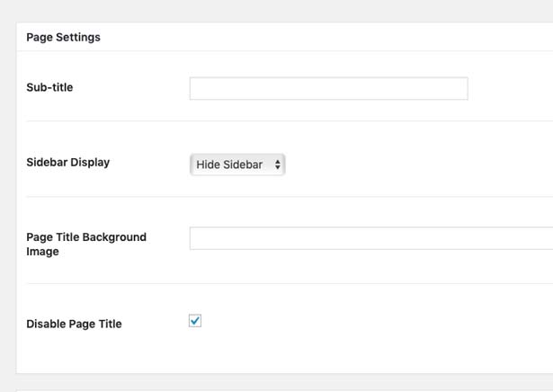
Task: Focus the Sub-title text field
Action: coord(329,88)
